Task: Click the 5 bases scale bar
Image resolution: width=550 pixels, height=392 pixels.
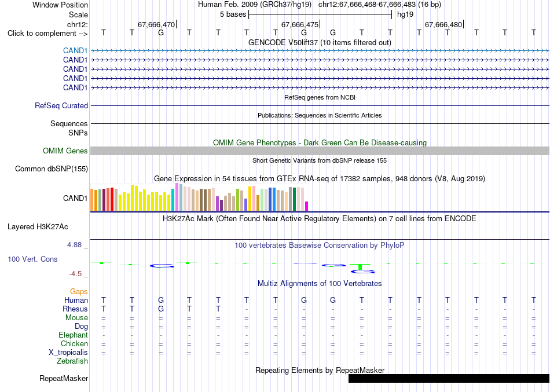Action: 320,14
